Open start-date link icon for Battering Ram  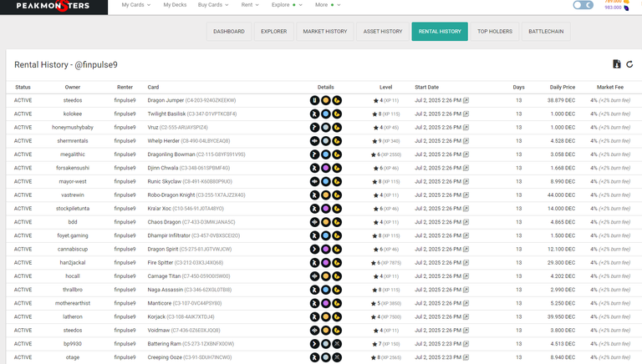pyautogui.click(x=466, y=344)
